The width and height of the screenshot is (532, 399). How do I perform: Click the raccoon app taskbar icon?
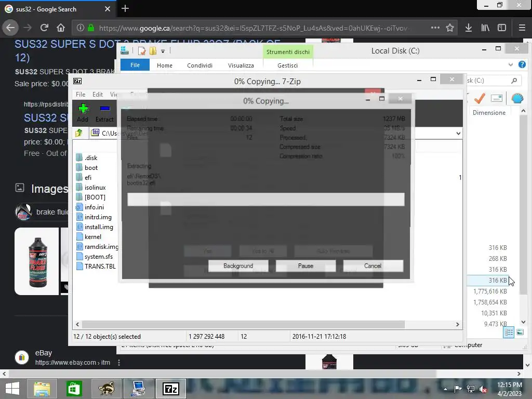click(x=106, y=389)
